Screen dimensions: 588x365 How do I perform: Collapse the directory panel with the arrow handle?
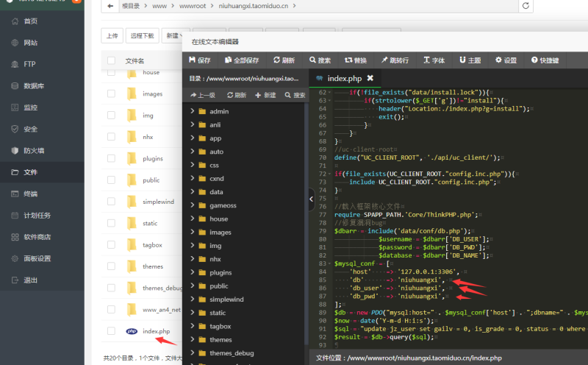(311, 199)
